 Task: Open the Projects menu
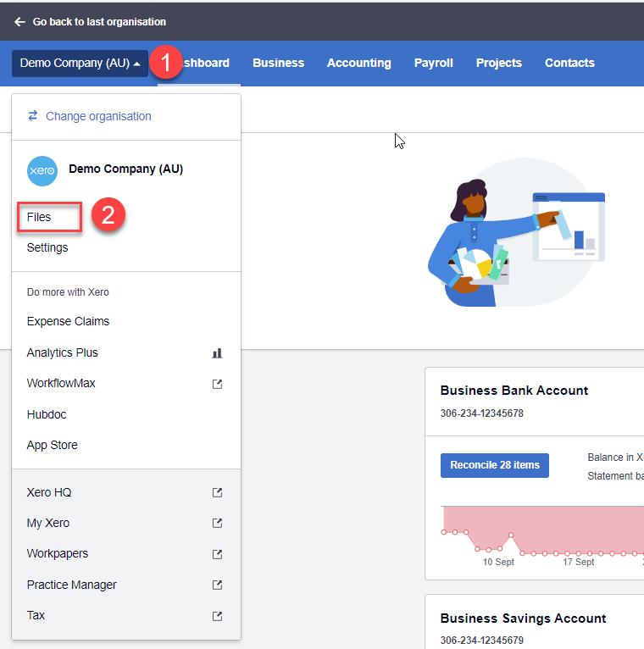pos(499,63)
